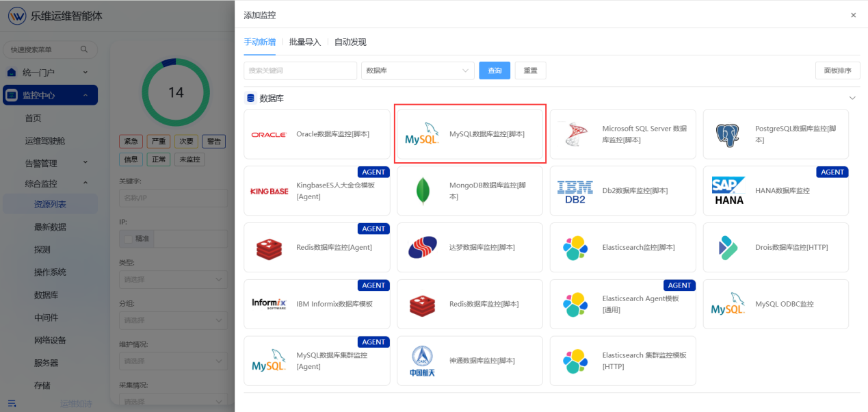Click the SAP HANA logo

[728, 191]
